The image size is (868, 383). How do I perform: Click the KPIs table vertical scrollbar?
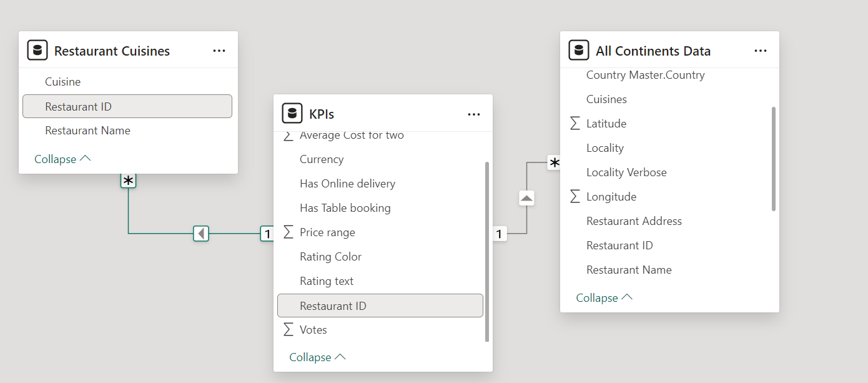click(487, 250)
